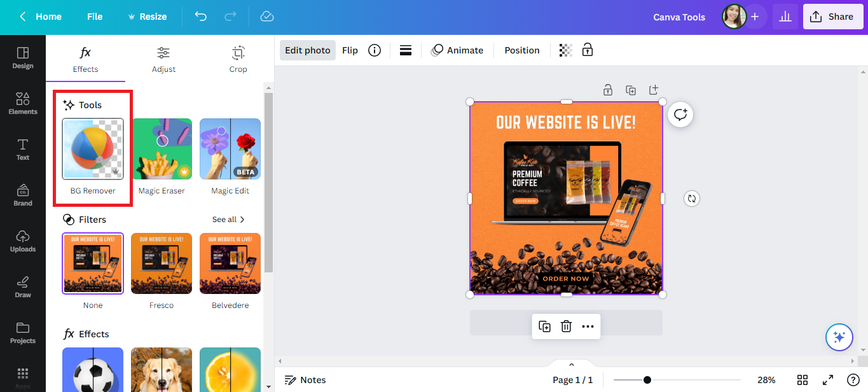Apply the Fresco filter

point(162,263)
